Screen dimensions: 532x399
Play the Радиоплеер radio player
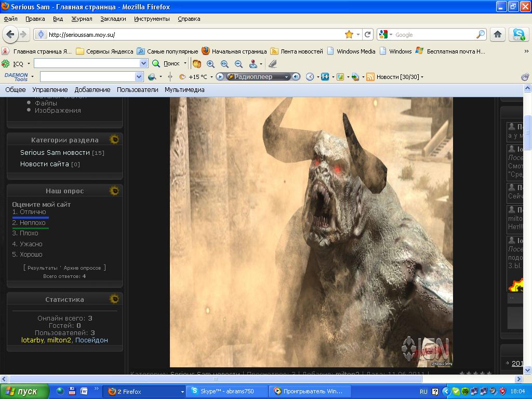pos(220,77)
